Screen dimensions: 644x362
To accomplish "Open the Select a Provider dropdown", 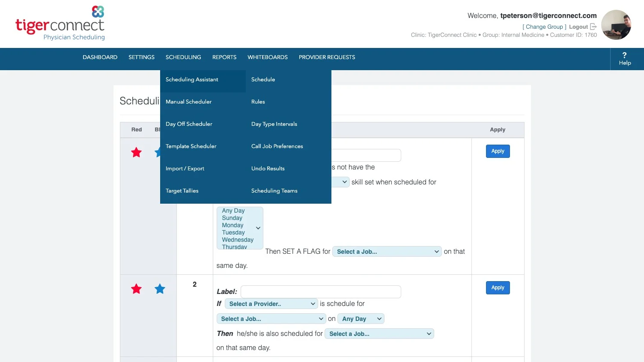I will 271,304.
